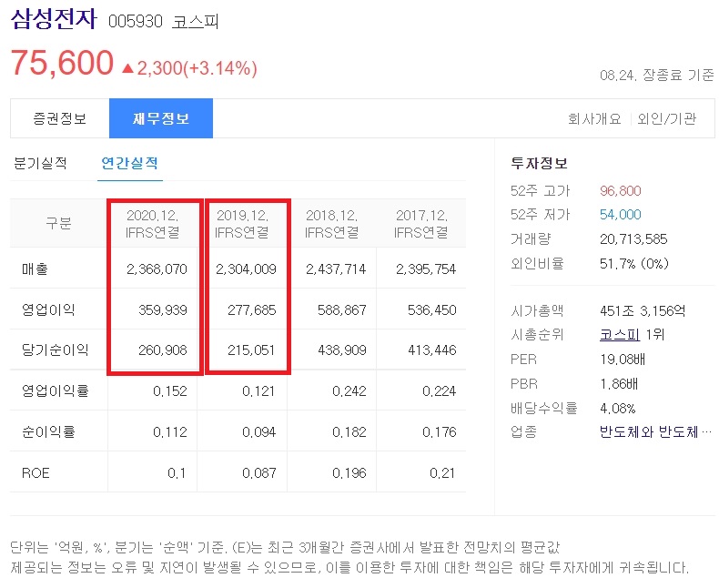719x588 pixels.
Task: Click the net margin value 0.176
Action: tap(439, 432)
